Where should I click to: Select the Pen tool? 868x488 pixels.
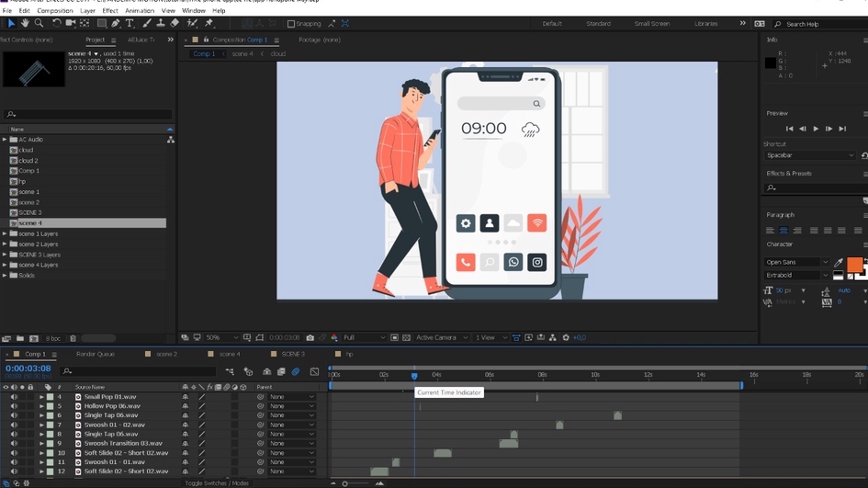pos(115,23)
